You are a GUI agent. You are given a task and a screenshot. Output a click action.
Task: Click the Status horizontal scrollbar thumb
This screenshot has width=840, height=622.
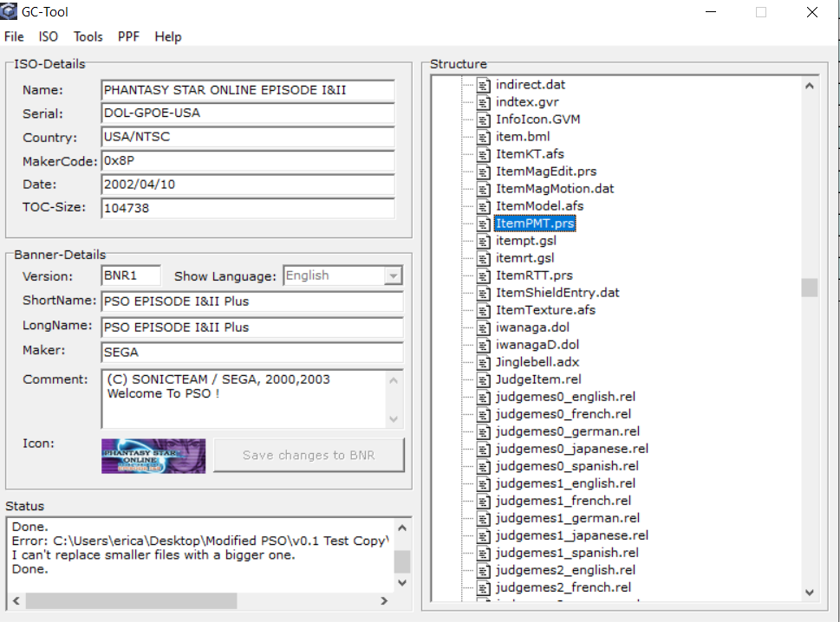[x=131, y=600]
